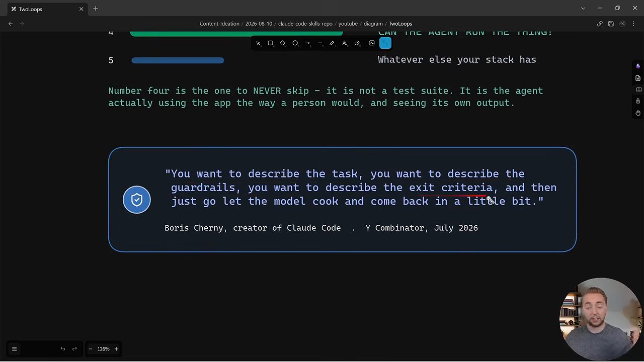Viewport: 644px width, 362px height.
Task: Click the copy link icon in header
Action: tap(600, 24)
